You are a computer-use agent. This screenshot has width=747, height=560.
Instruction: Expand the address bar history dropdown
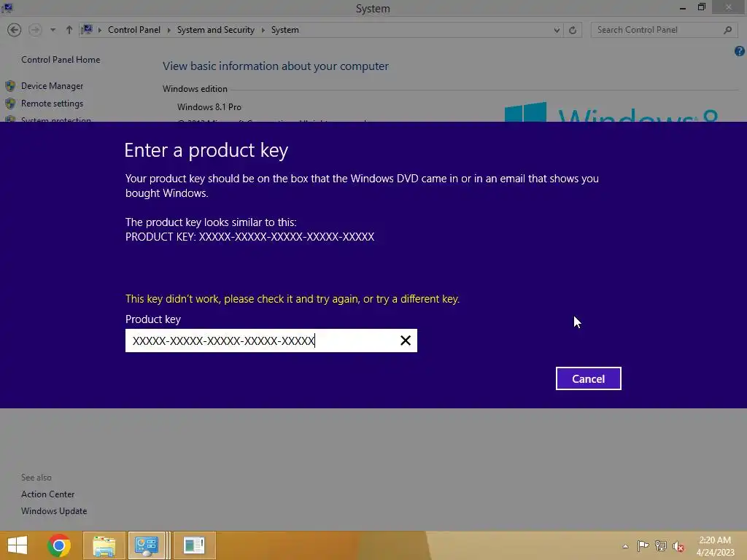tap(557, 31)
